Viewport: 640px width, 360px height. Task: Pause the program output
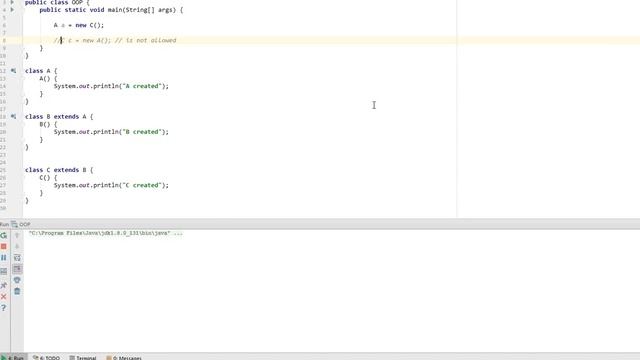4,258
